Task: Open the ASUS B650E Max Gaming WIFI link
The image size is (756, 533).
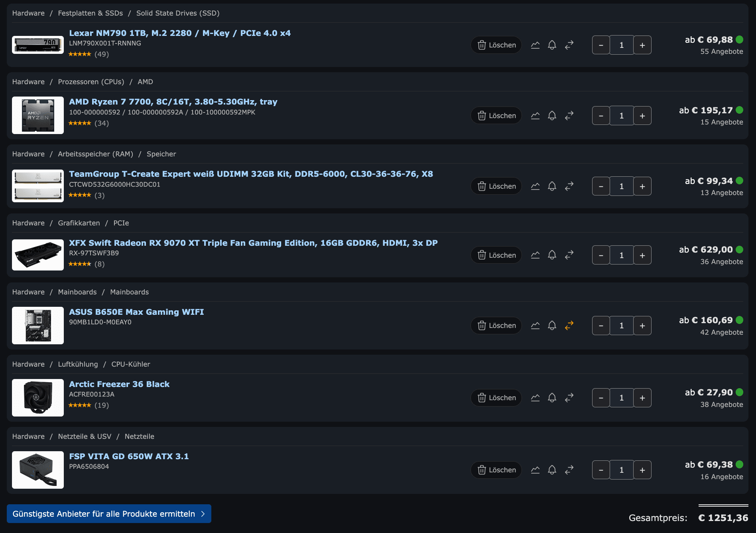Action: [136, 312]
